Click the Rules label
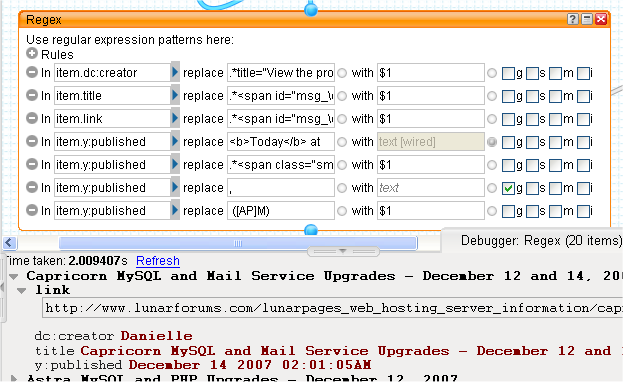This screenshot has height=382, width=623. (x=57, y=54)
